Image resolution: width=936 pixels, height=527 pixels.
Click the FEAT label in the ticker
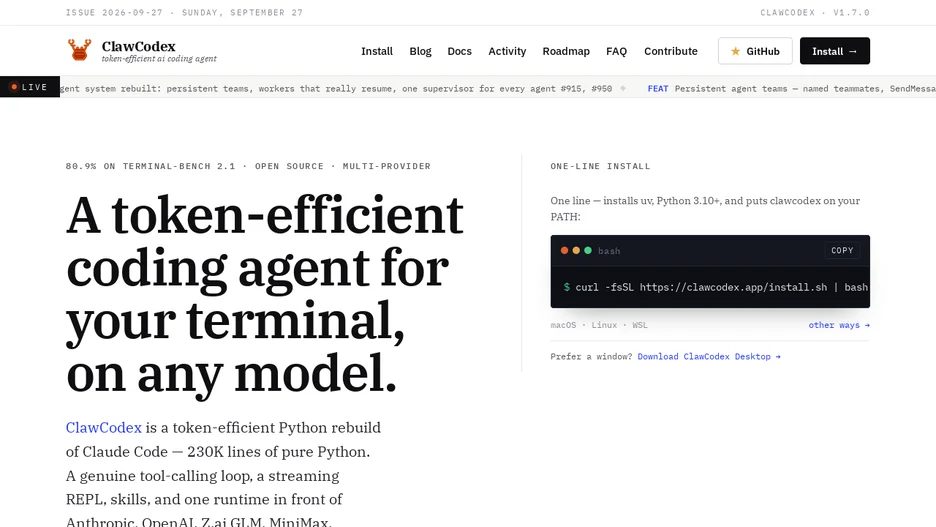click(x=658, y=88)
